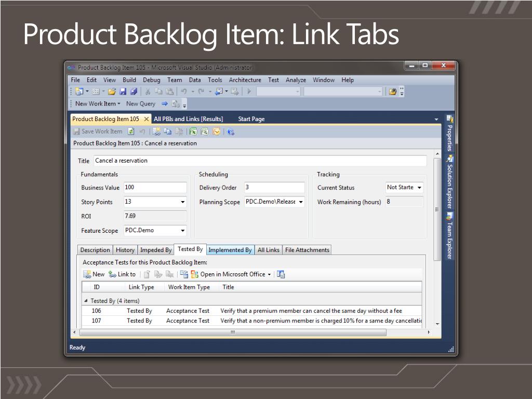This screenshot has height=399, width=532.
Task: Click the Open in Microsoft Excel icon
Action: tap(193, 131)
